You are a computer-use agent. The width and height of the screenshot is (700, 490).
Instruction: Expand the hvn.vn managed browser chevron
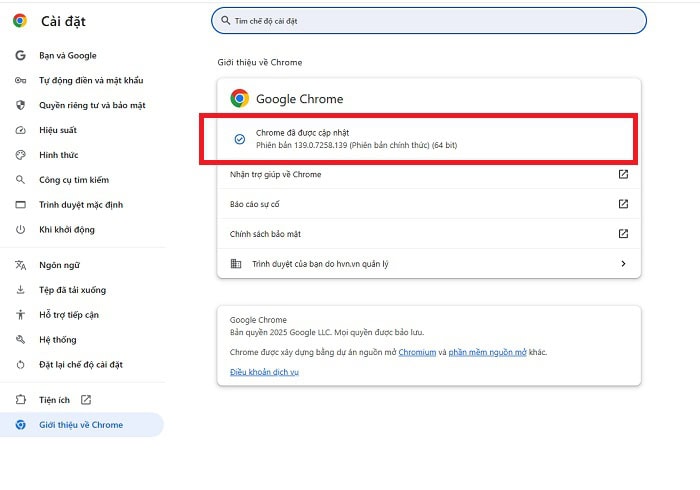[623, 264]
